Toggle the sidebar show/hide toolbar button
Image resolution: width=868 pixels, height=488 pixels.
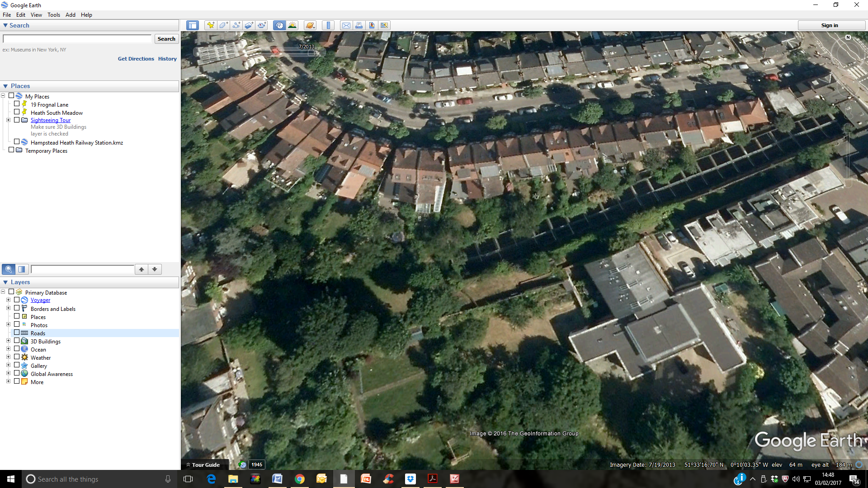(193, 25)
